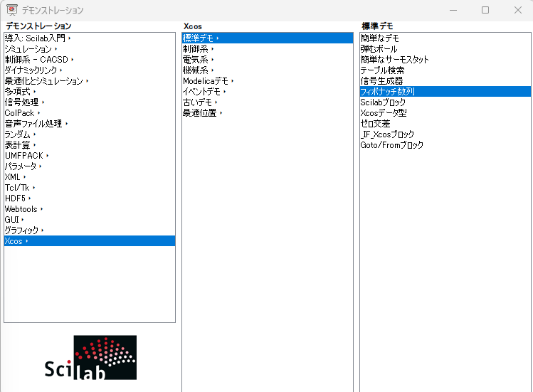Select ダイナミックリンク entry
533x392 pixels.
(x=90, y=70)
